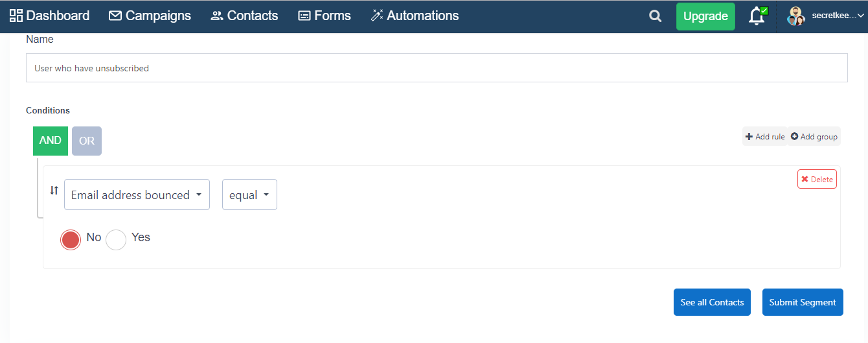
Task: Open notifications bell icon
Action: pos(757,16)
